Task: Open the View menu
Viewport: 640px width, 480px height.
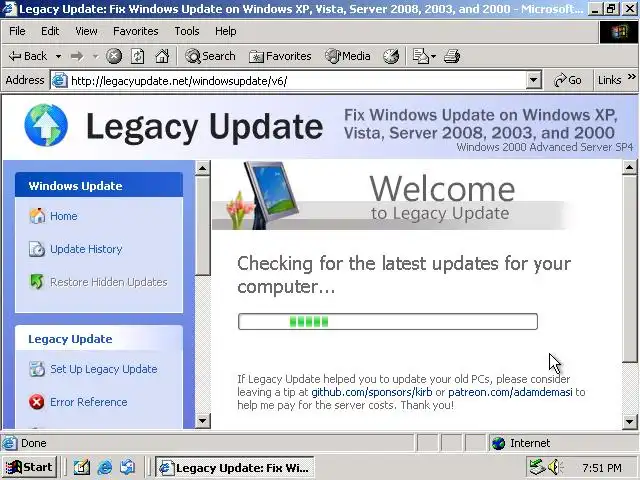Action: click(86, 31)
